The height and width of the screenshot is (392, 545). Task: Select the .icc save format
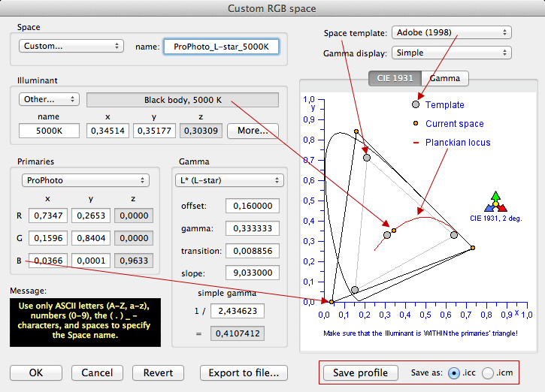[453, 372]
